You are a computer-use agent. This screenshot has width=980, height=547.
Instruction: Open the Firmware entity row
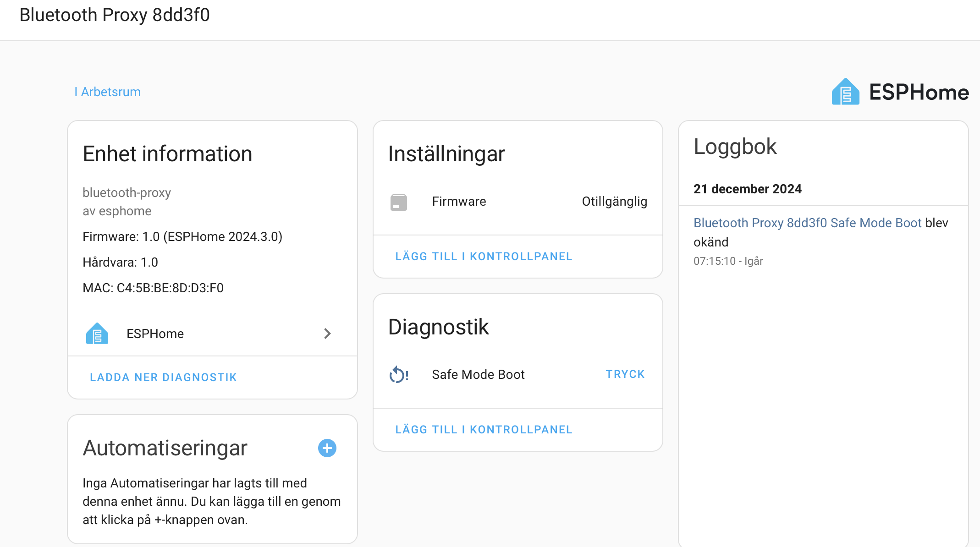[x=459, y=202]
